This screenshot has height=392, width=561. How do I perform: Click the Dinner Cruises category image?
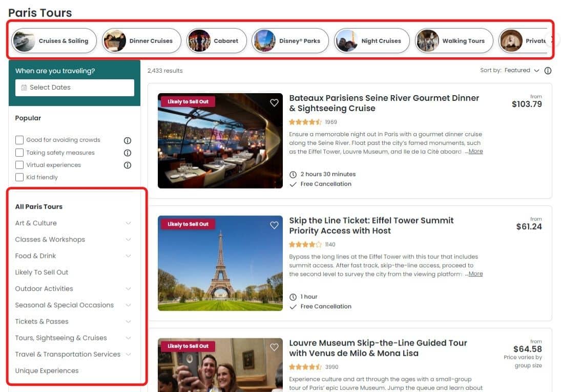point(114,41)
